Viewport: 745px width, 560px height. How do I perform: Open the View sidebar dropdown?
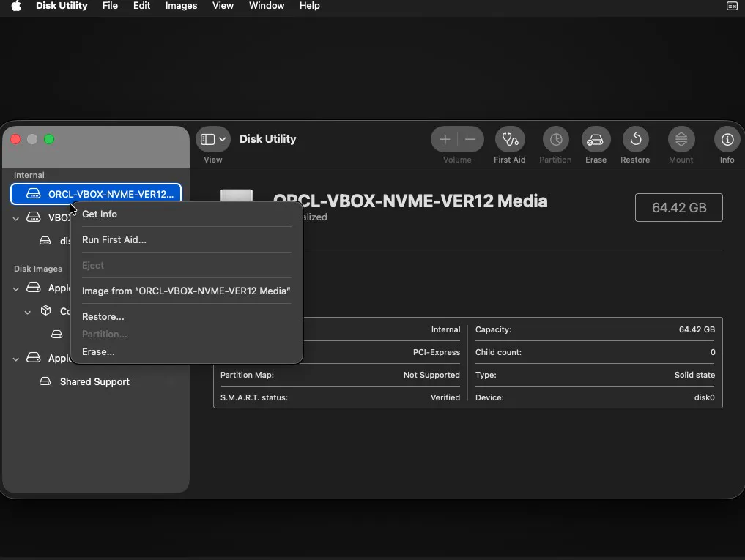214,139
